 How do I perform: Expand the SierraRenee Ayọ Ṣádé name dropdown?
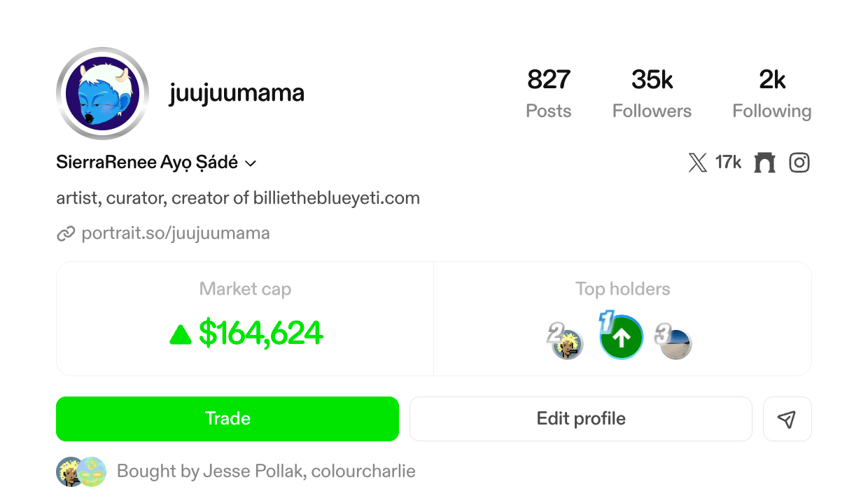(x=251, y=163)
